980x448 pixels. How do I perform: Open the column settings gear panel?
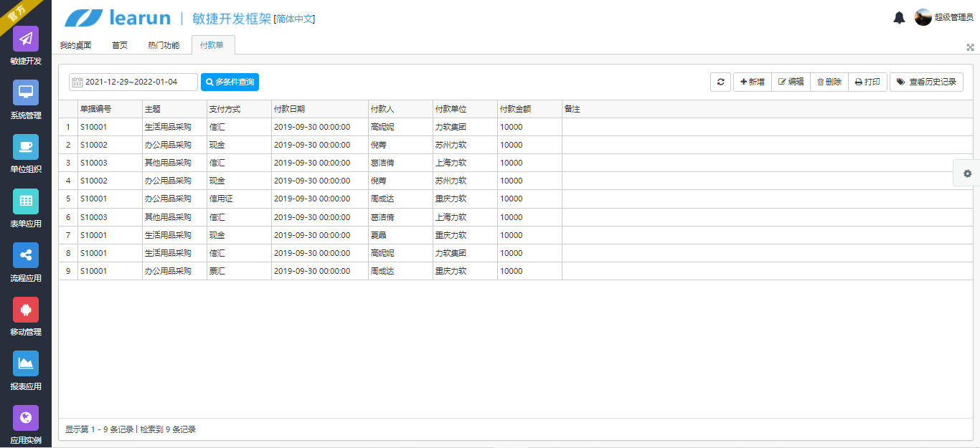pos(968,173)
